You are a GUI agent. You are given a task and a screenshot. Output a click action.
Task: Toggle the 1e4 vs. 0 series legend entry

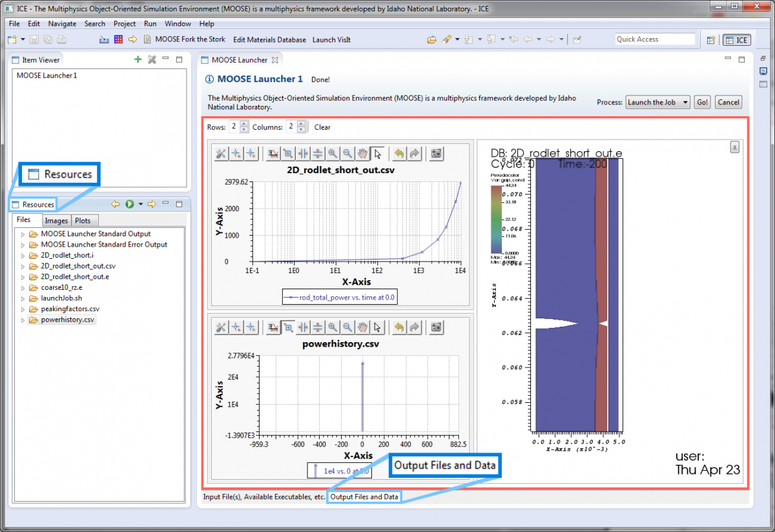point(339,470)
